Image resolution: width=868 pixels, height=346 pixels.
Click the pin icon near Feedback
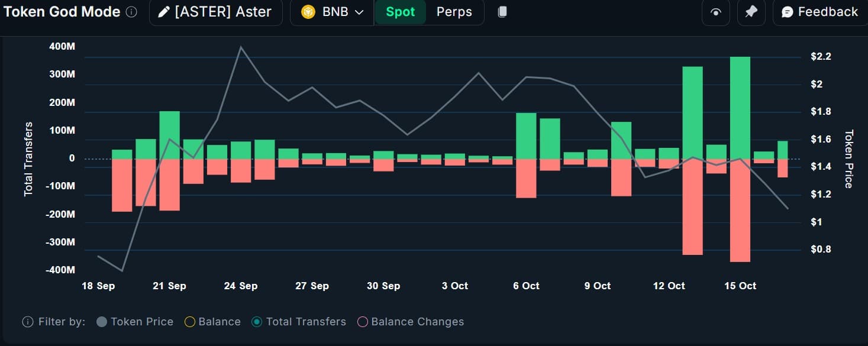click(x=751, y=12)
